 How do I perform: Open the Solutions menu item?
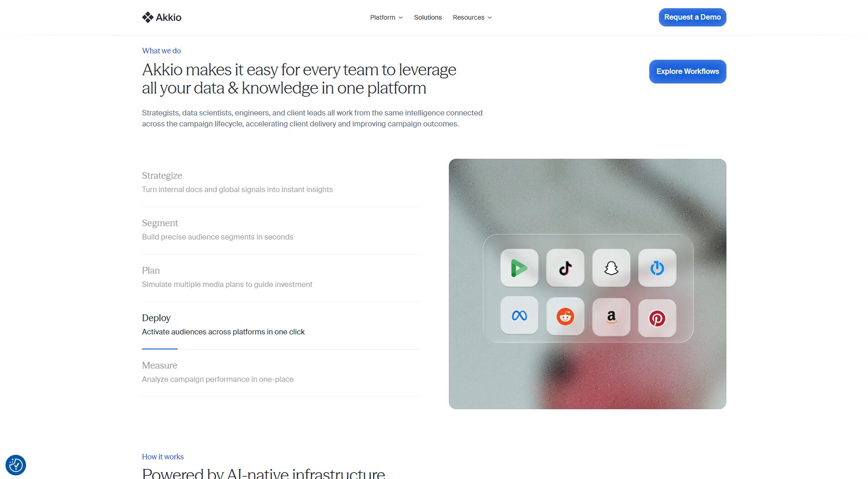pos(428,17)
